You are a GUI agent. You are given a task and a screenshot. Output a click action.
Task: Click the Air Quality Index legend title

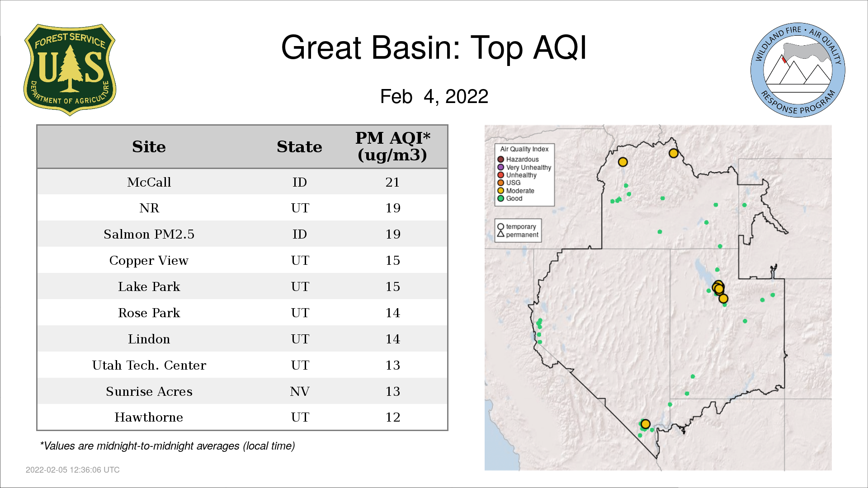pos(524,149)
